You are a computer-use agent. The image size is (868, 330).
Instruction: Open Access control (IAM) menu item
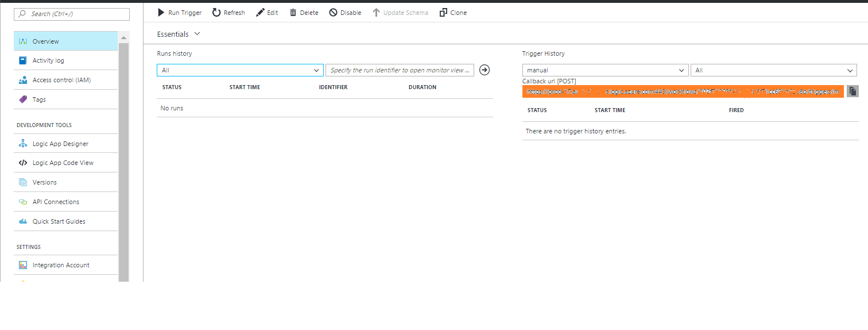66,80
